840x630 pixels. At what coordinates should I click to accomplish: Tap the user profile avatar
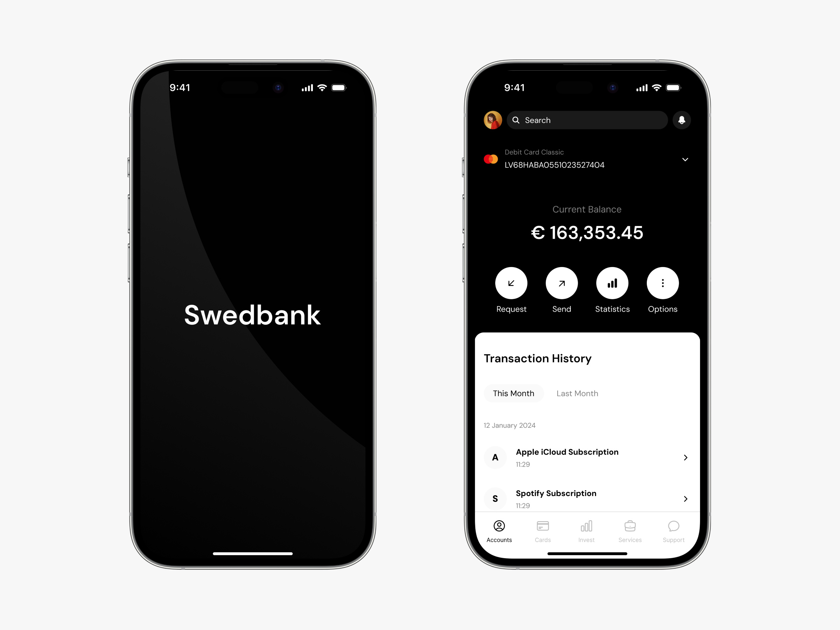tap(492, 120)
